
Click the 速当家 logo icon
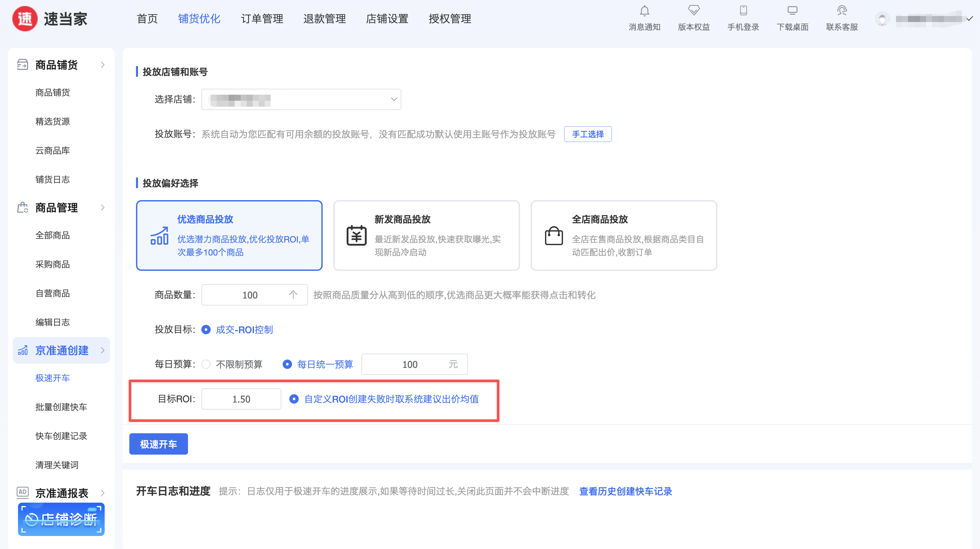click(25, 19)
